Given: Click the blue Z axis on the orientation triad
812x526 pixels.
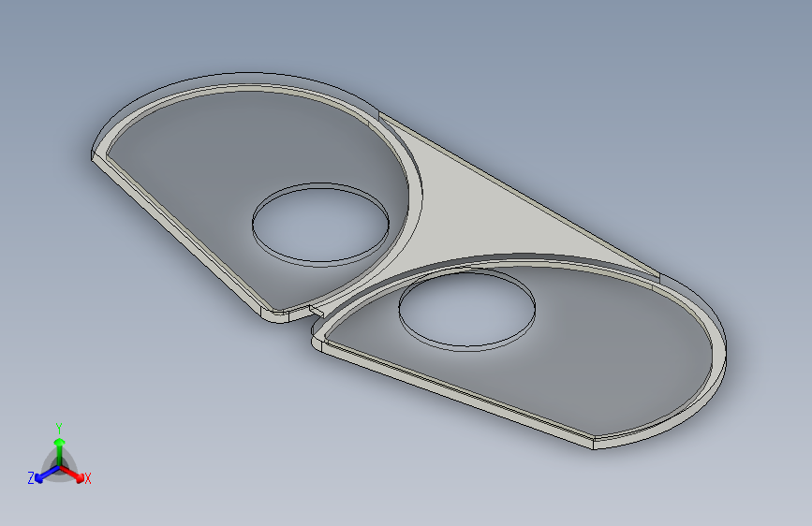Looking at the screenshot, I should point(48,474).
